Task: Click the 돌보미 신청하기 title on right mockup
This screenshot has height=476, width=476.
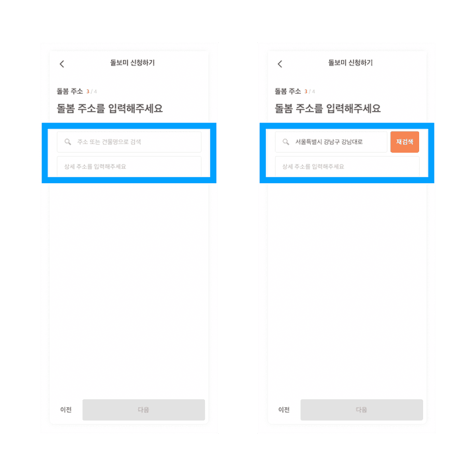Action: point(350,63)
